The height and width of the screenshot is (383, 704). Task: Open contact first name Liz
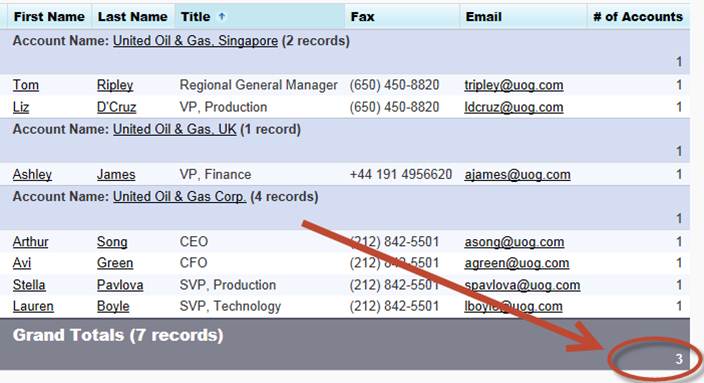pyautogui.click(x=21, y=107)
